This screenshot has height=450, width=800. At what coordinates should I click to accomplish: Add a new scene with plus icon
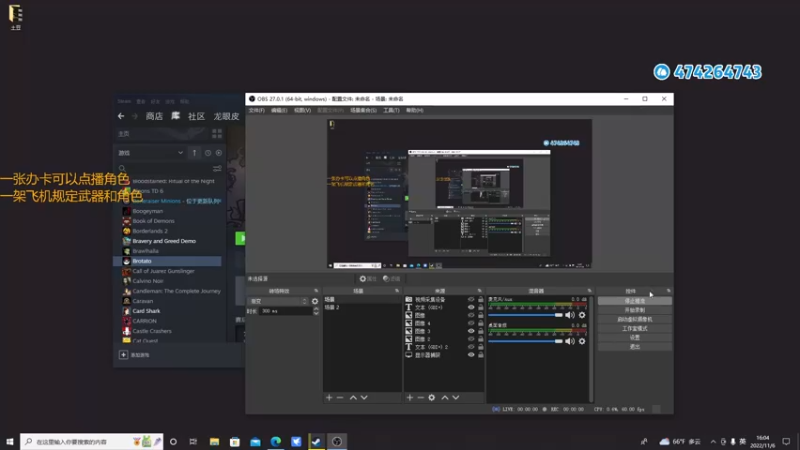(329, 397)
